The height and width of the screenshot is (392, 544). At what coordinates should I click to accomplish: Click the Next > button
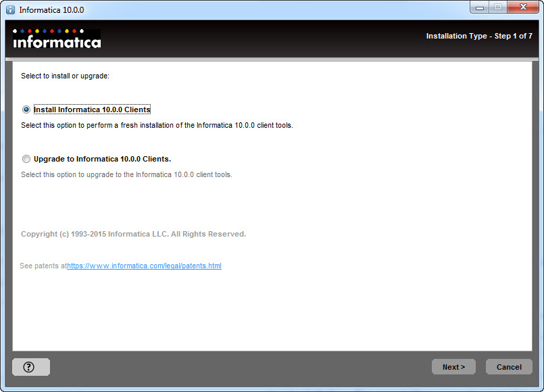(453, 367)
